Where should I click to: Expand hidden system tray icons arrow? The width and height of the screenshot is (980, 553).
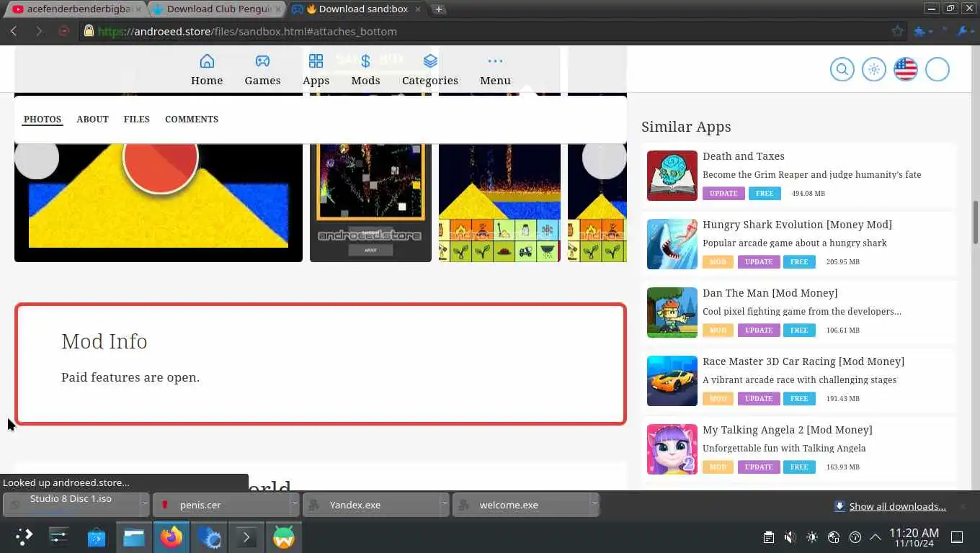click(876, 537)
